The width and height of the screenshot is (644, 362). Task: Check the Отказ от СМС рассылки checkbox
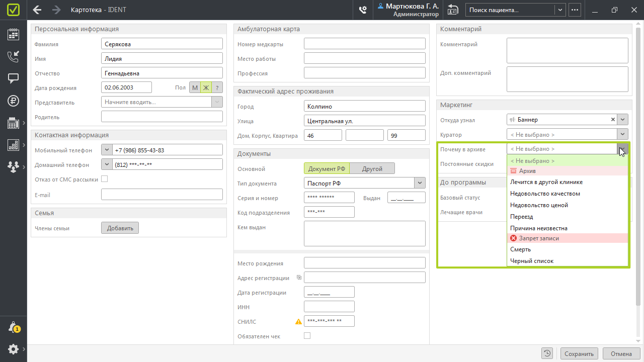click(105, 179)
